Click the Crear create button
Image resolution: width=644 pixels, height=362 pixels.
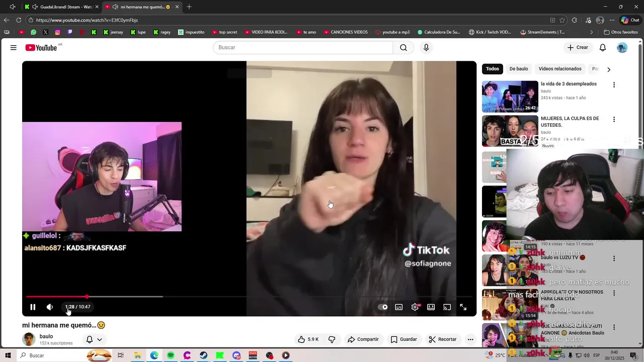coord(578,47)
